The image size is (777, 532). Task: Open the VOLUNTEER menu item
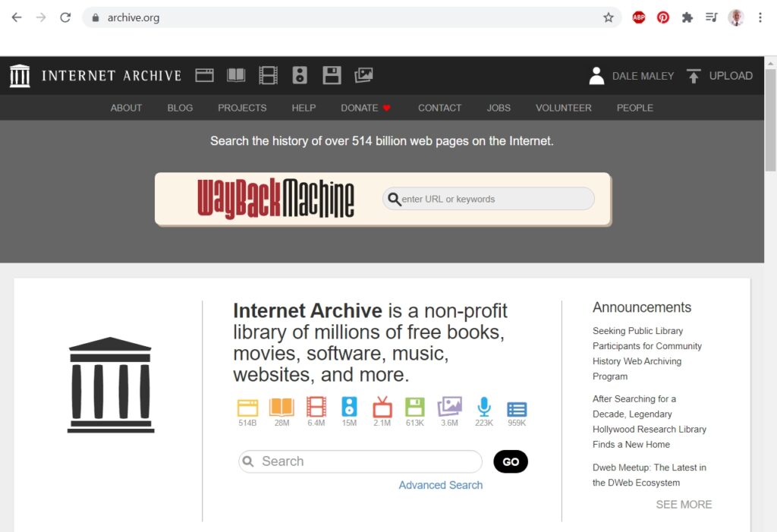click(x=564, y=108)
